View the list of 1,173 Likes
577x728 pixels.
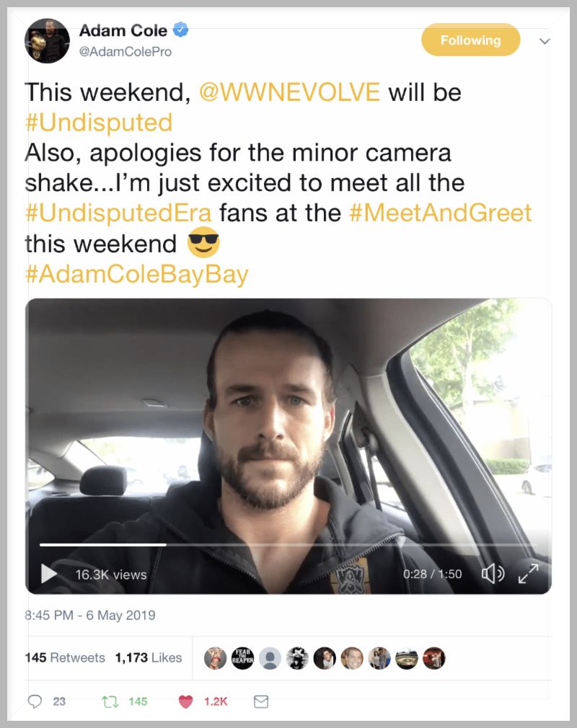point(149,657)
